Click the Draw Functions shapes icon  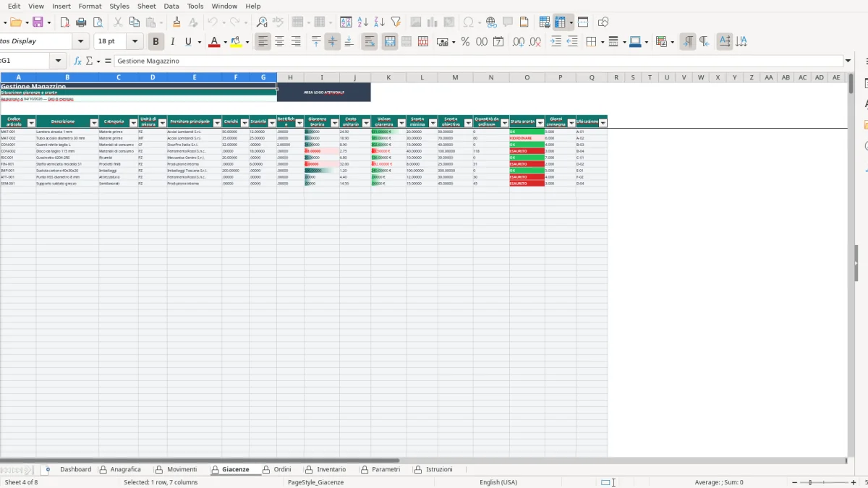click(603, 22)
